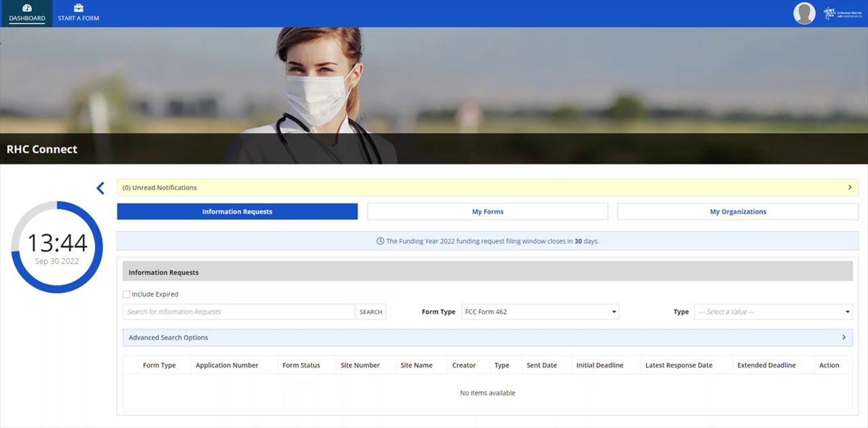Enable the Include Expired checkbox
The width and height of the screenshot is (868, 428).
[x=126, y=294]
